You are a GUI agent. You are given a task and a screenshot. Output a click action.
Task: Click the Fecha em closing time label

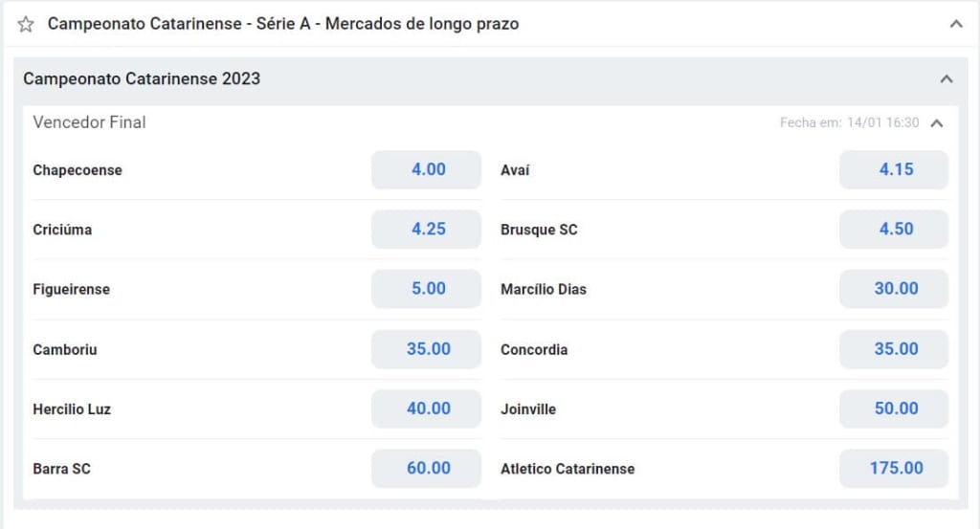(850, 122)
